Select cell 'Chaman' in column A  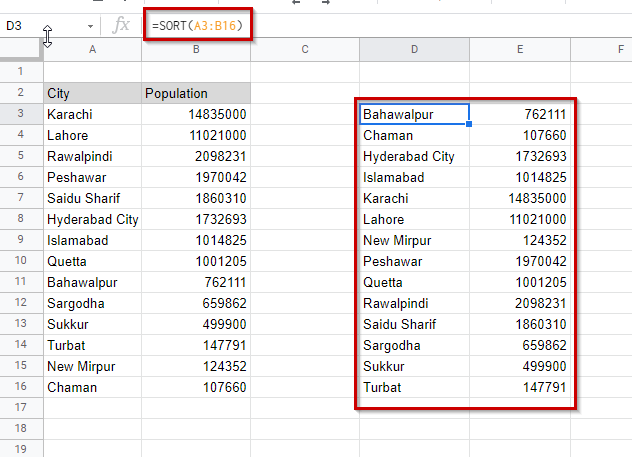pos(92,387)
